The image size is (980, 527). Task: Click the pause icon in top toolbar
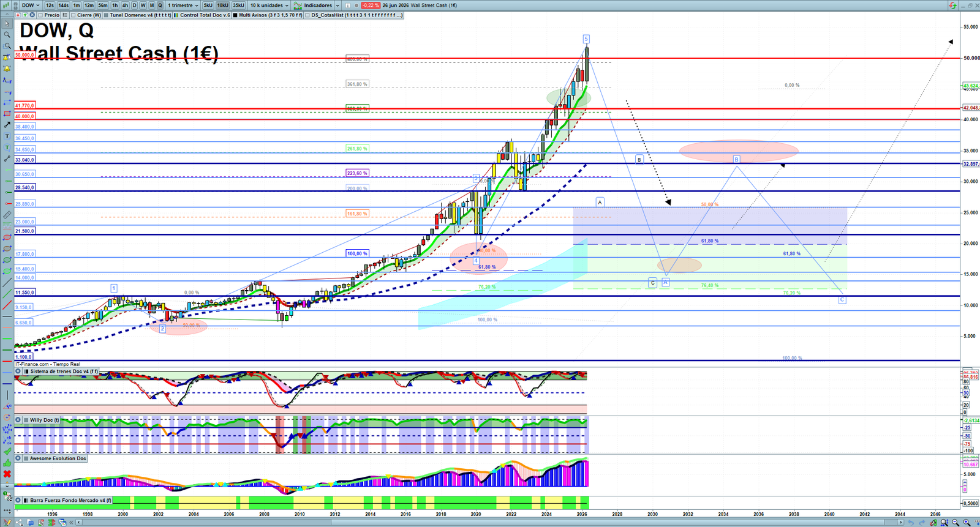click(347, 5)
